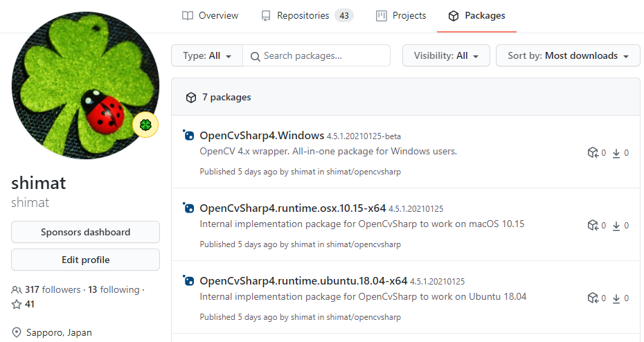644x342 pixels.
Task: Open the Sort by: Most downloads dropdown
Action: [568, 55]
